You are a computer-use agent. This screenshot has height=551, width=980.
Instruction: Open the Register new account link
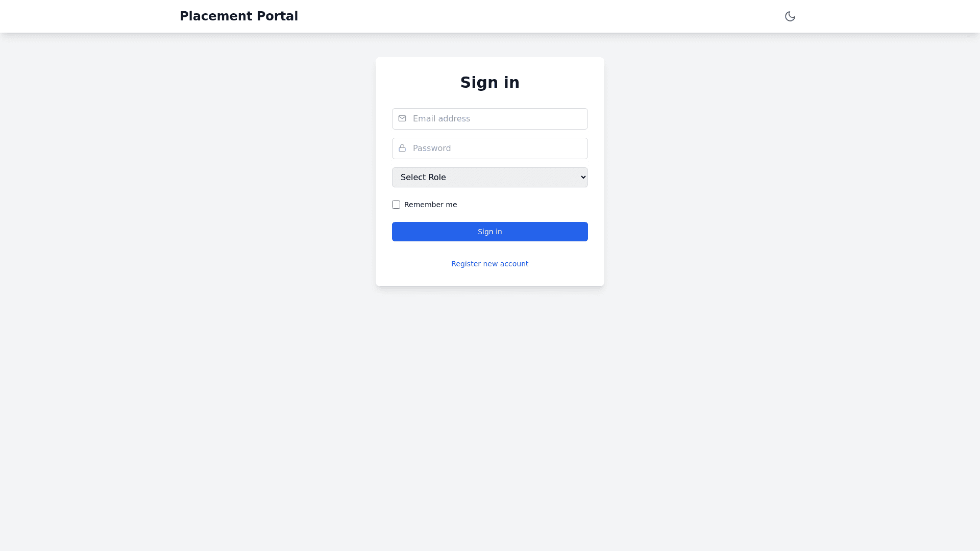point(489,264)
